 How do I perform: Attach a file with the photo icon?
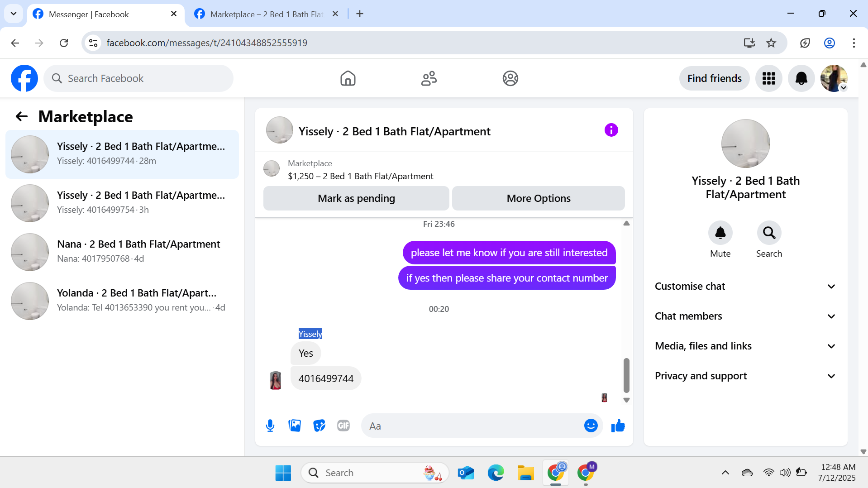pos(295,426)
